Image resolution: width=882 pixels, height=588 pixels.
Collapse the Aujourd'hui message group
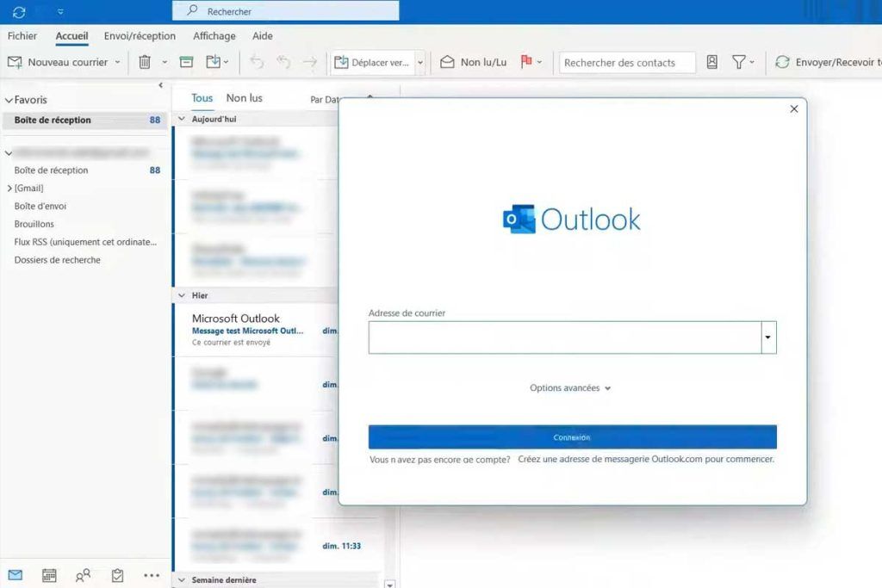pos(182,119)
